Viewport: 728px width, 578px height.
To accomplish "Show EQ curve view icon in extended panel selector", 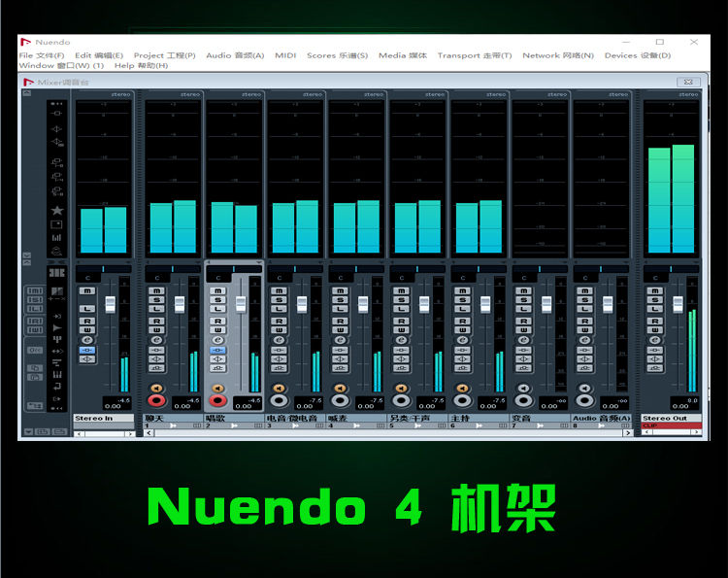I will click(57, 142).
